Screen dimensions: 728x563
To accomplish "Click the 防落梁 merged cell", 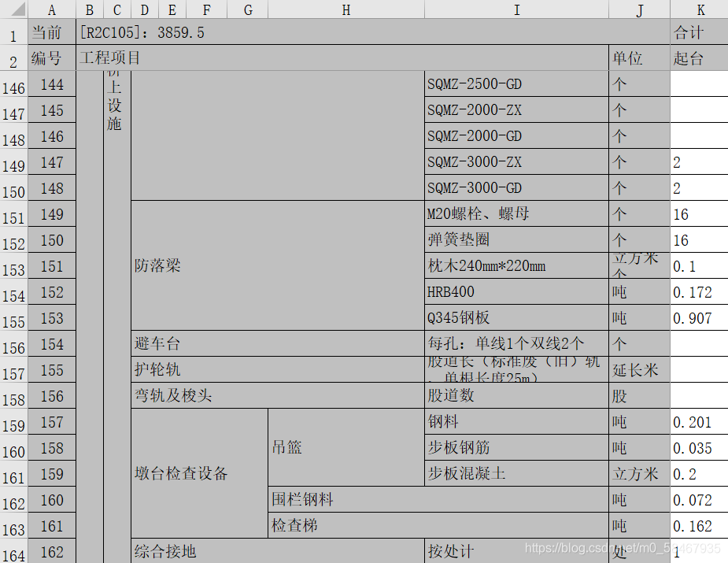I will point(278,265).
